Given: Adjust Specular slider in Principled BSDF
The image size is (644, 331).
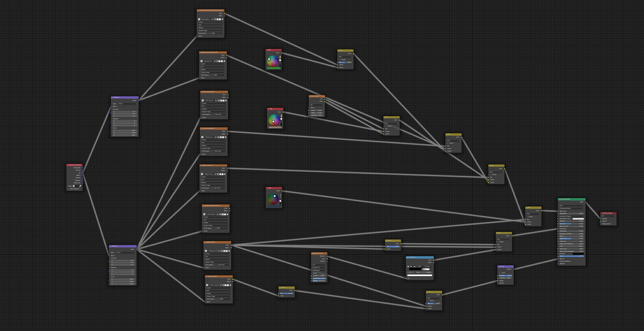Looking at the screenshot, I should tap(572, 224).
